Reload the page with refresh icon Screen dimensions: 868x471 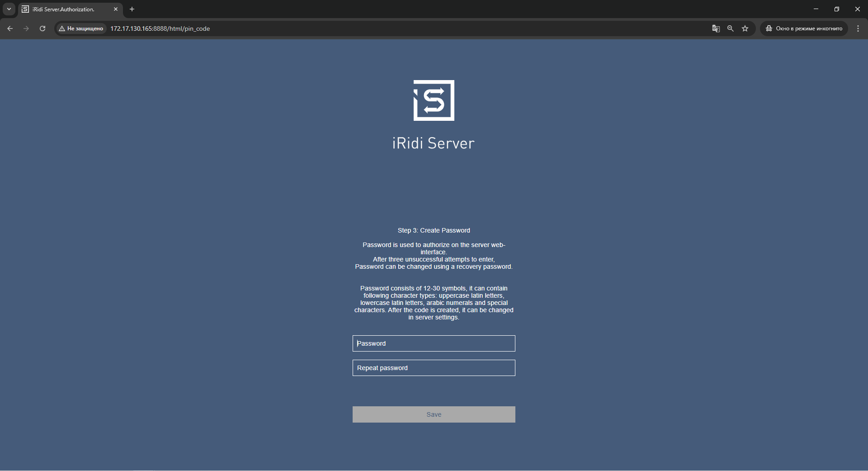point(42,29)
